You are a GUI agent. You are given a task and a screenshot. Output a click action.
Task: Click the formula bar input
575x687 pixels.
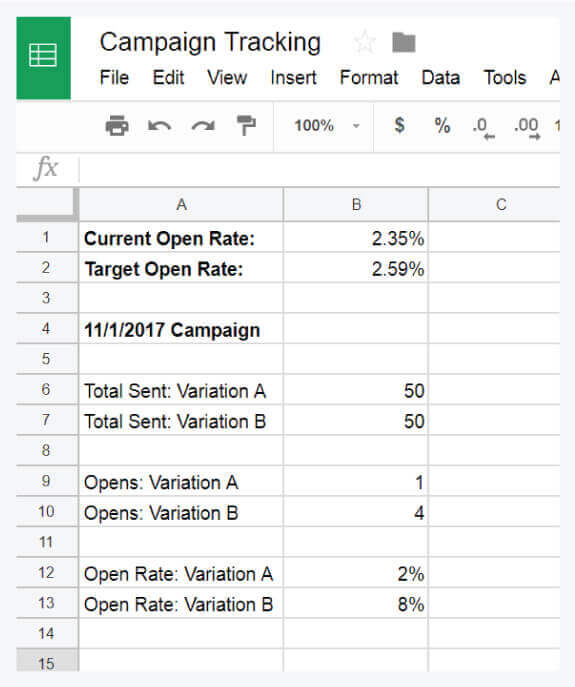(x=319, y=169)
